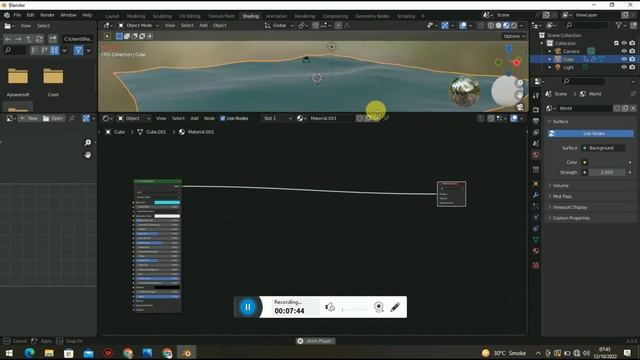The height and width of the screenshot is (360, 640).
Task: Click the pan hand icon in image editor
Action: point(88,155)
